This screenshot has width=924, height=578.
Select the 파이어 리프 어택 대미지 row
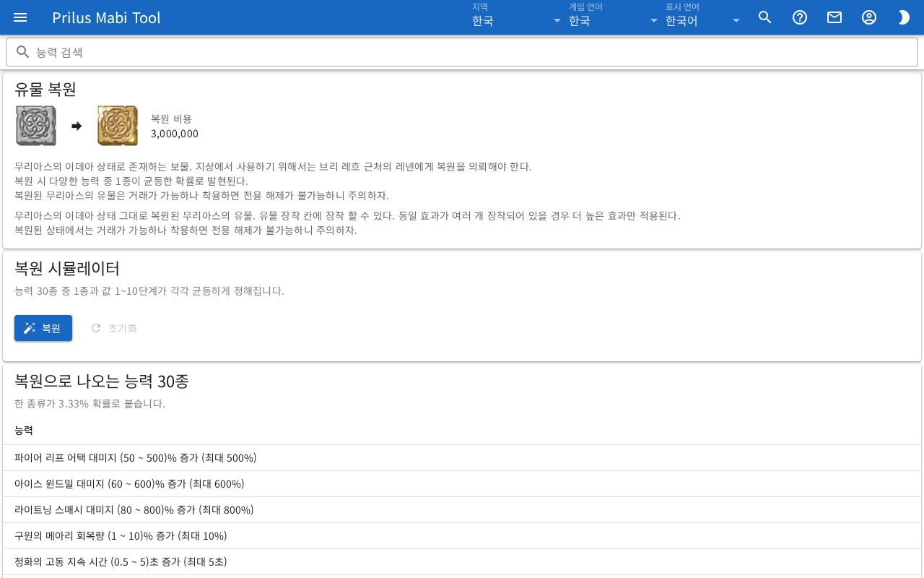click(x=462, y=458)
